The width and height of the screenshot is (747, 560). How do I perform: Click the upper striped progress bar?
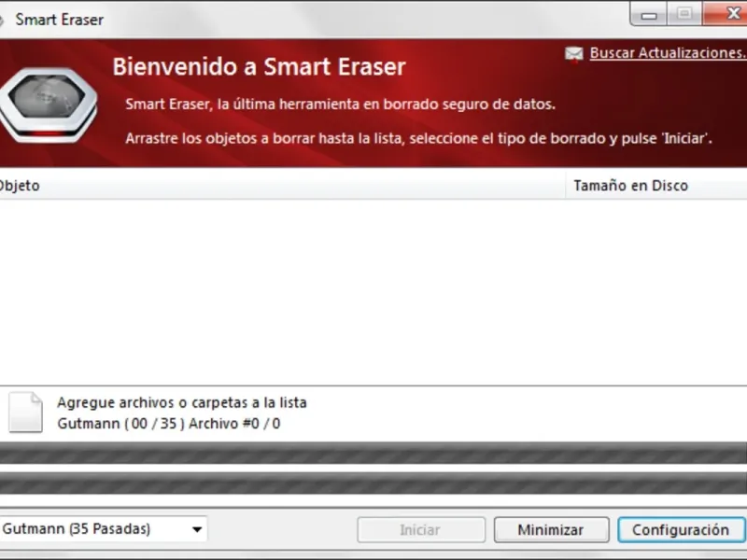pyautogui.click(x=373, y=453)
